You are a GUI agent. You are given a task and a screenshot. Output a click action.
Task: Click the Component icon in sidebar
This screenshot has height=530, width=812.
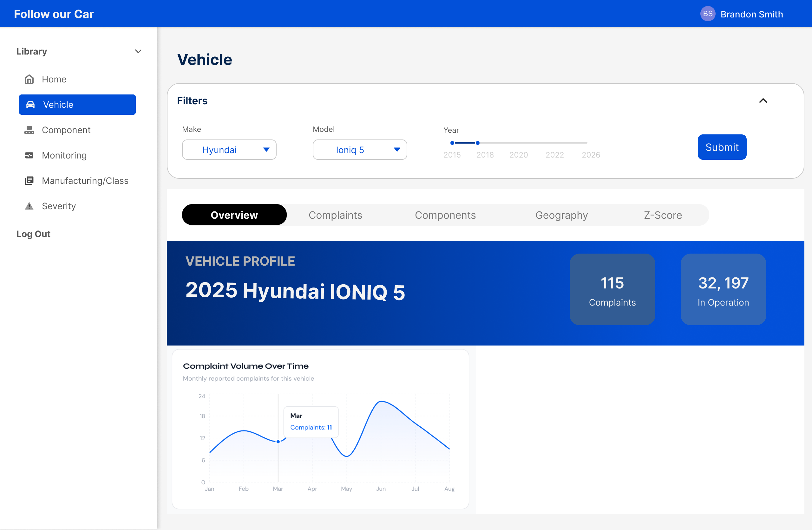pyautogui.click(x=29, y=130)
